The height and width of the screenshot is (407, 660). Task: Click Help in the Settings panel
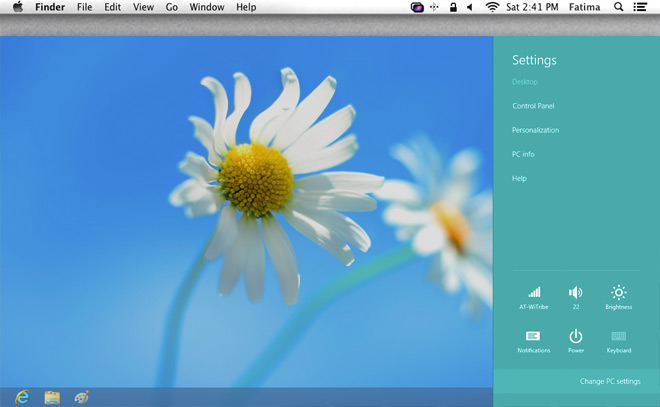tap(519, 178)
